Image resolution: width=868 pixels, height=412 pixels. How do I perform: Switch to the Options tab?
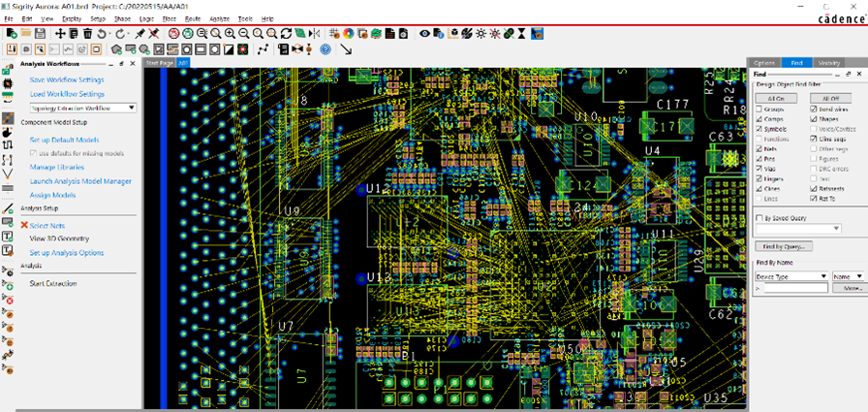click(764, 63)
